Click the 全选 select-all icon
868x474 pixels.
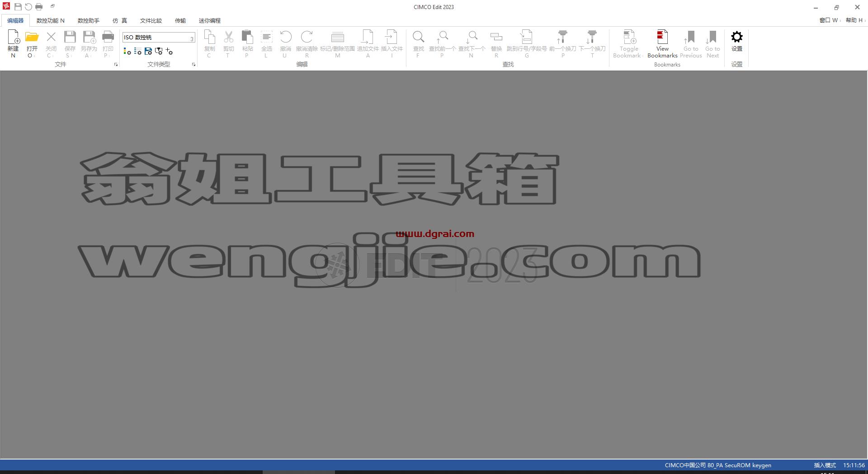(x=267, y=37)
